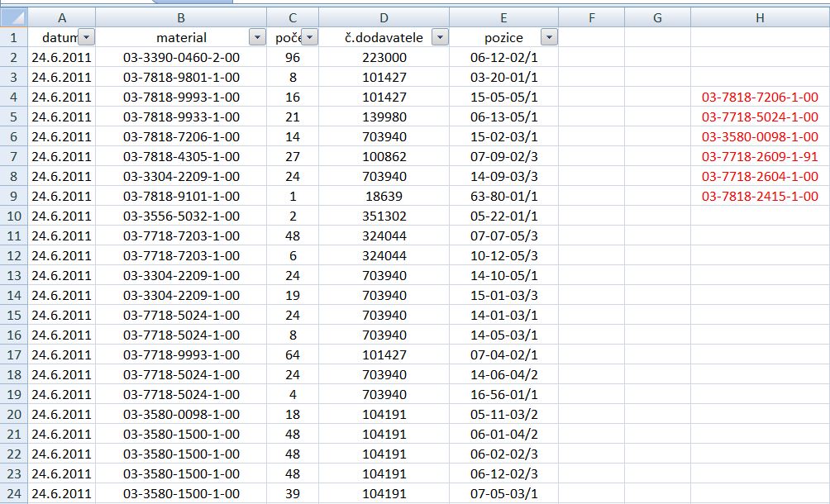Screen dimensions: 830x504
Task: Select column H header
Action: pos(759,17)
